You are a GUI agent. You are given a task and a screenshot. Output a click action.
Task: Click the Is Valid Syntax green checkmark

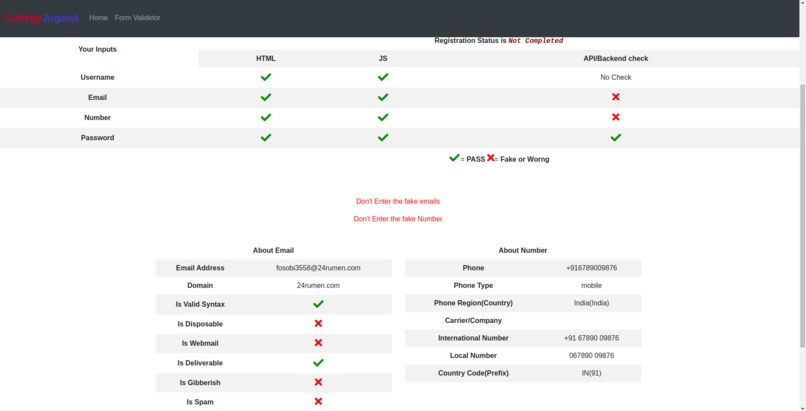click(318, 304)
